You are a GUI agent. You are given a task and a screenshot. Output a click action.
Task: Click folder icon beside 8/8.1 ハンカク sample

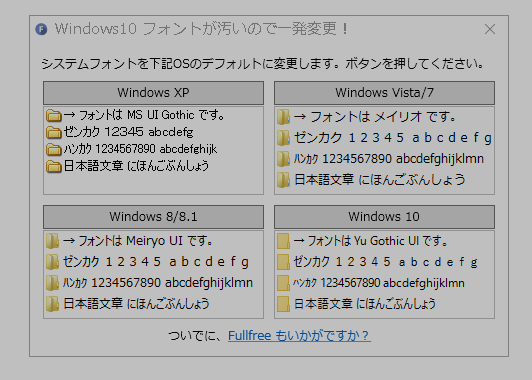click(52, 283)
